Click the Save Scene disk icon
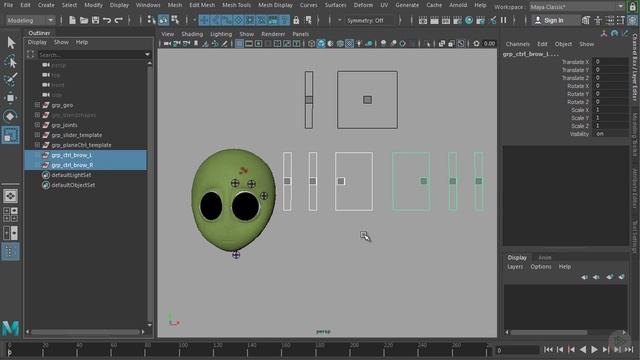The width and height of the screenshot is (640, 360). click(x=95, y=20)
